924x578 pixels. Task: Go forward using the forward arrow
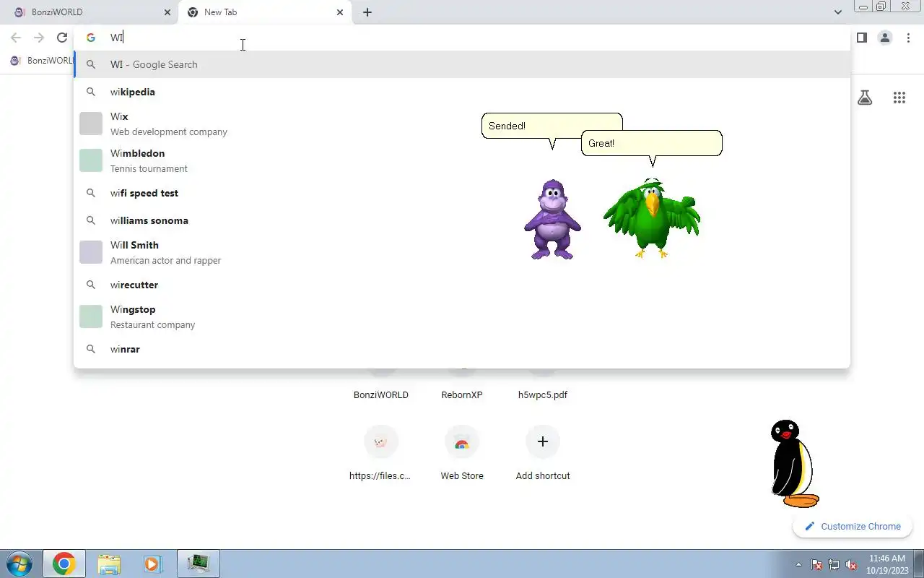tap(39, 38)
